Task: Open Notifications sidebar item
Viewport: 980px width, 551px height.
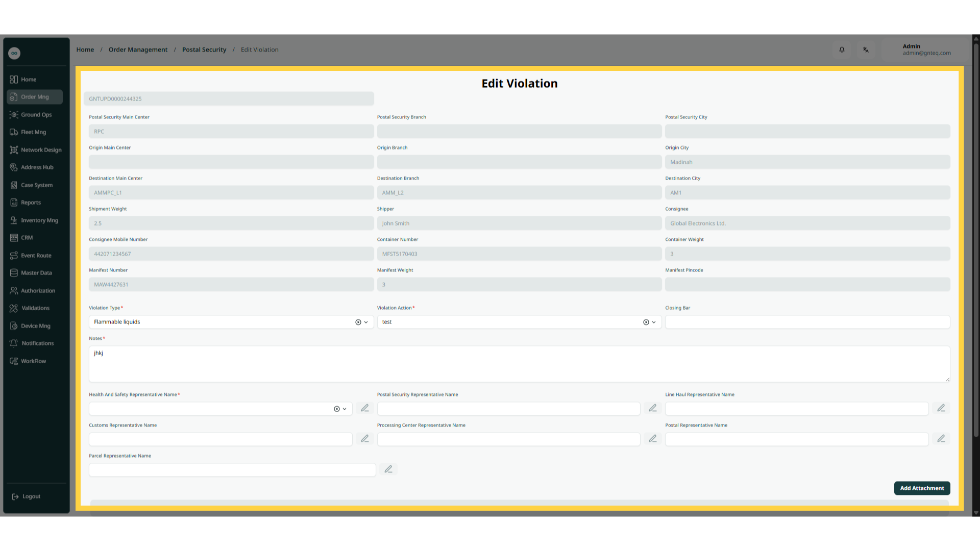Action: point(36,343)
